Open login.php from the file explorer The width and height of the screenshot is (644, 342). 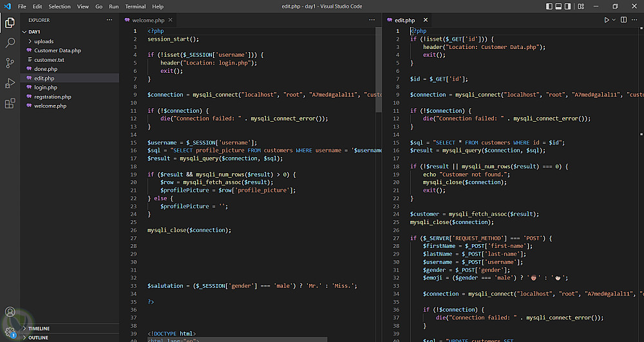[46, 87]
